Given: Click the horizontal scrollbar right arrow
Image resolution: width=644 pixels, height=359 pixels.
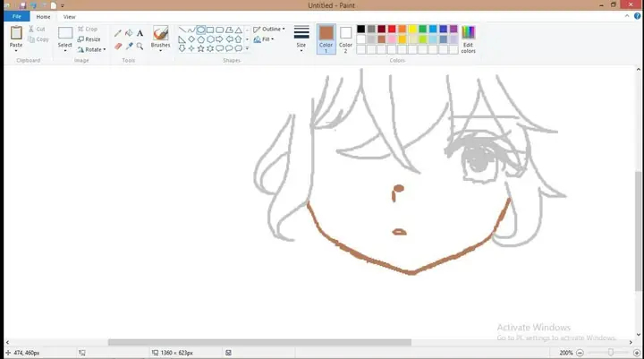Looking at the screenshot, I should [631, 342].
